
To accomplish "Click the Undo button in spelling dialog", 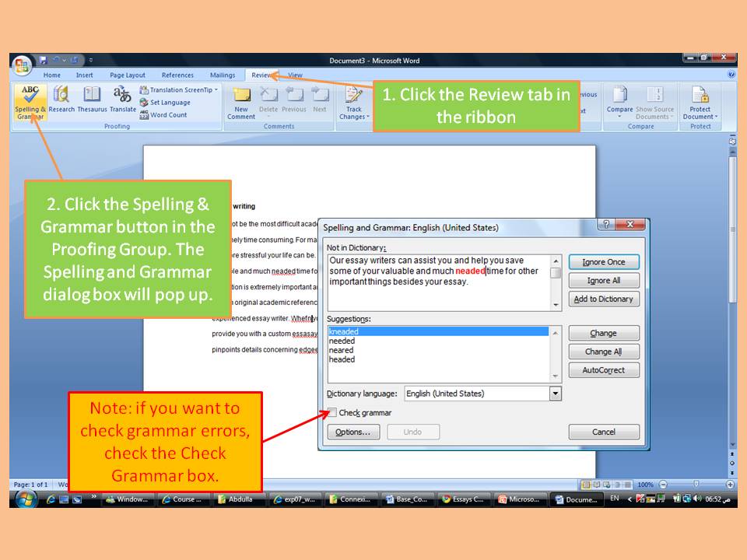I will (x=412, y=432).
